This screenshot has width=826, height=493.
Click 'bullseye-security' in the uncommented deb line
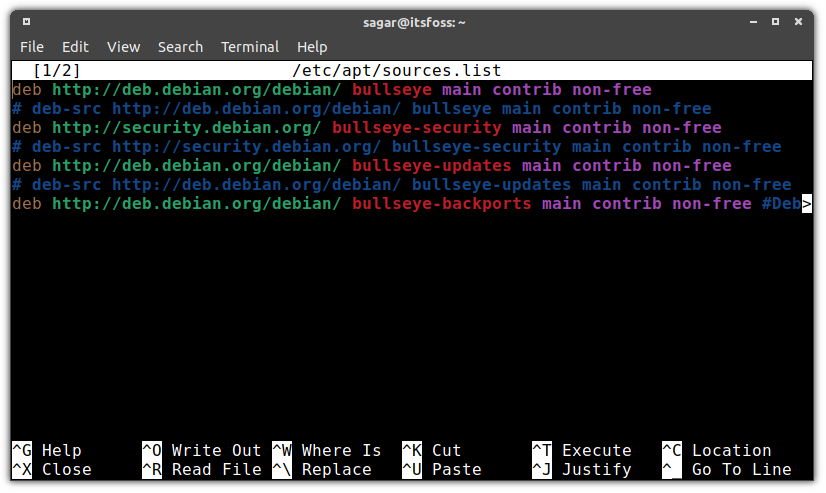[x=417, y=127]
